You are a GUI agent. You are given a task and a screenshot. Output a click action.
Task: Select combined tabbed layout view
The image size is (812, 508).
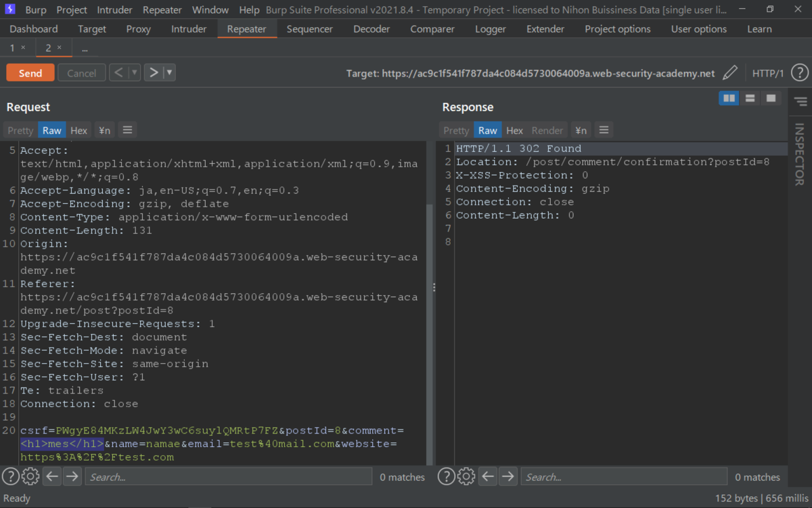771,98
